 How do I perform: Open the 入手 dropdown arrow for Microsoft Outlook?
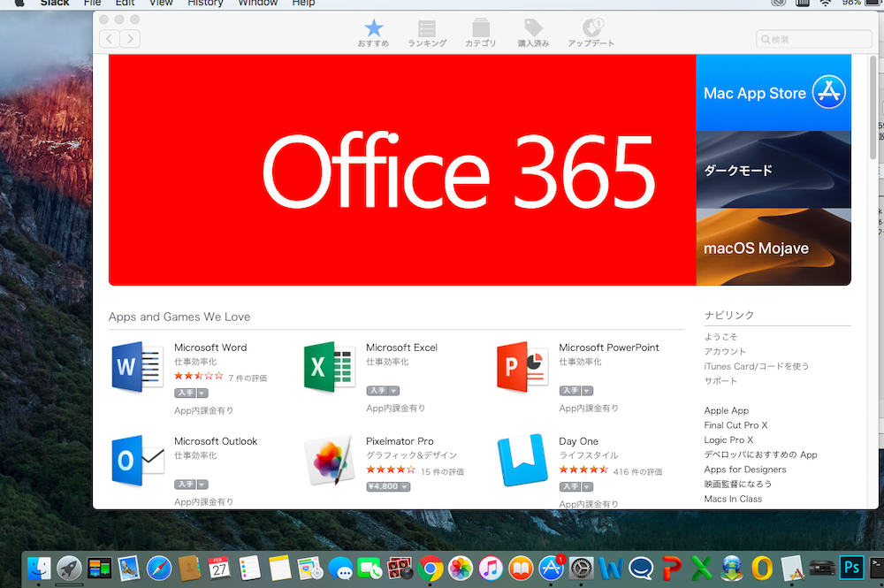pyautogui.click(x=202, y=485)
